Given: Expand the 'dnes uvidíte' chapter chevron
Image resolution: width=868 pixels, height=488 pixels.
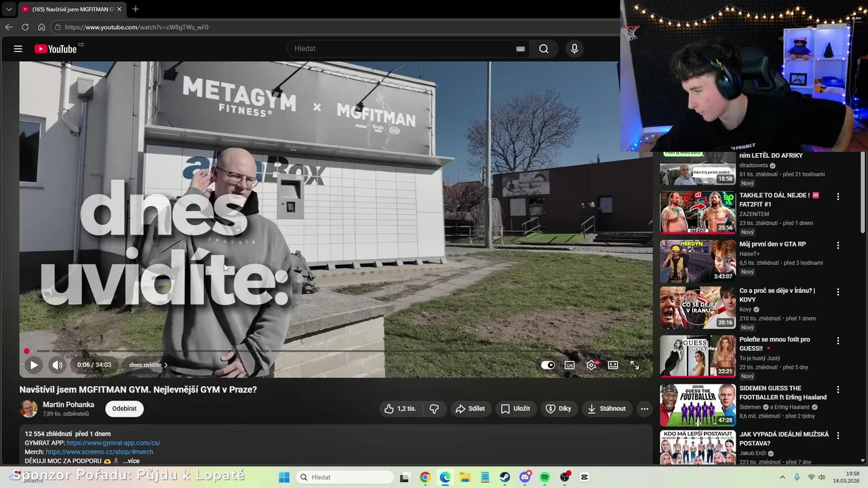Looking at the screenshot, I should click(165, 365).
